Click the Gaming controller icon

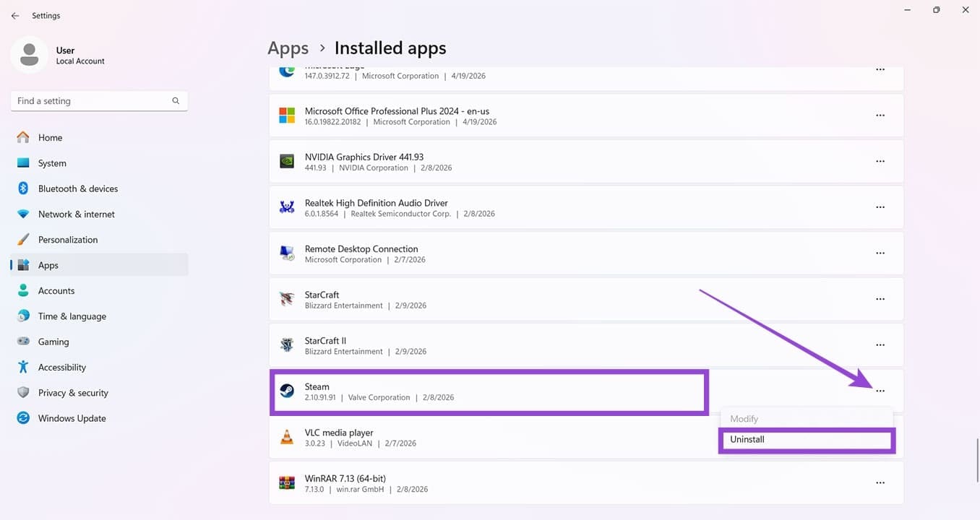coord(23,342)
